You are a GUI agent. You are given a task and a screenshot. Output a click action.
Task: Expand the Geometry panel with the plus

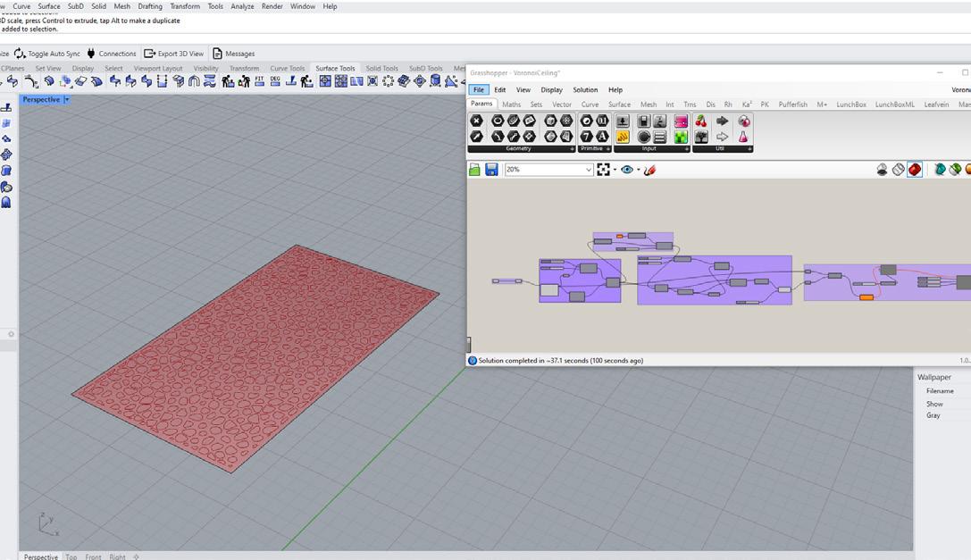pyautogui.click(x=572, y=149)
